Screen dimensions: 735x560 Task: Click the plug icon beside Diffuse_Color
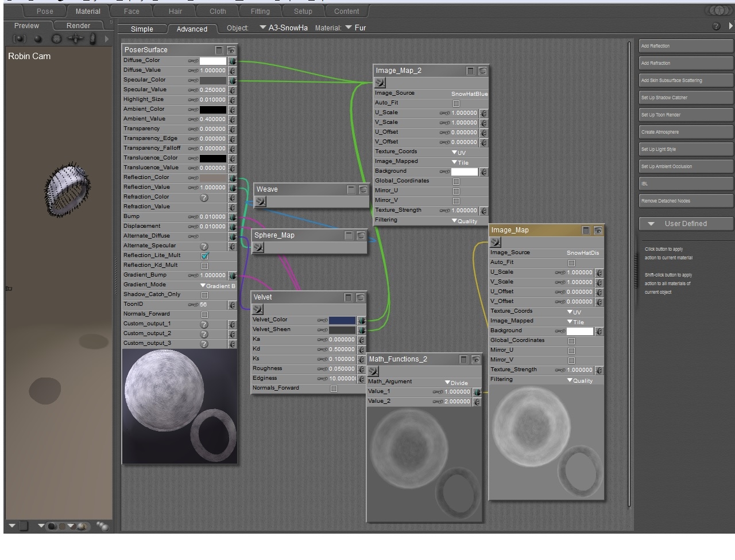click(233, 61)
